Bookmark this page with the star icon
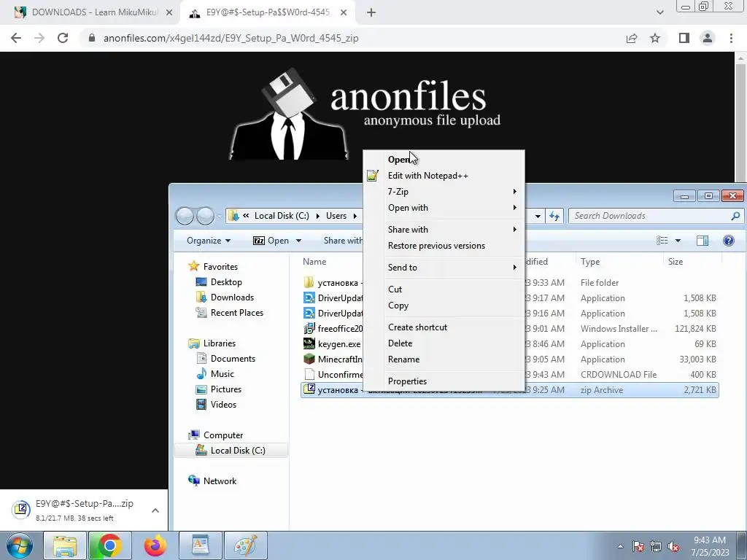The width and height of the screenshot is (747, 560). pyautogui.click(x=655, y=38)
